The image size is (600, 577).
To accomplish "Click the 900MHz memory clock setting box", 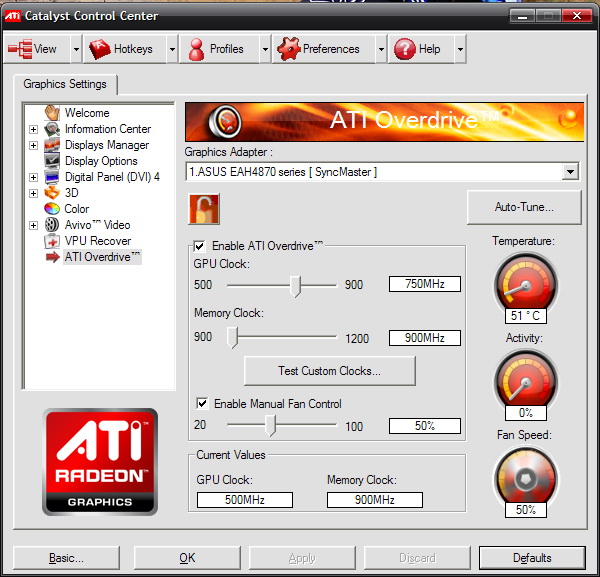I will click(425, 338).
